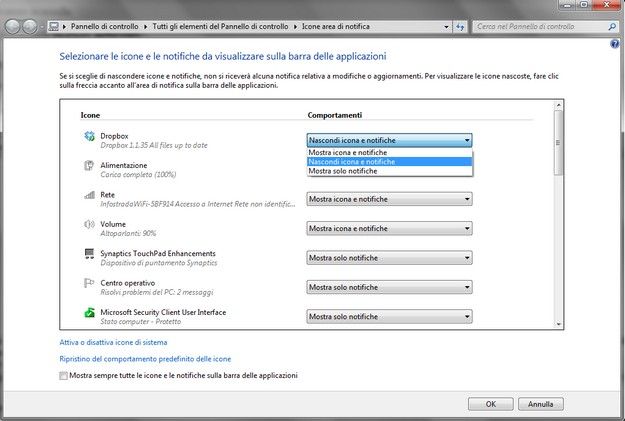625x421 pixels.
Task: Click the Volume speaker icon
Action: [x=89, y=226]
